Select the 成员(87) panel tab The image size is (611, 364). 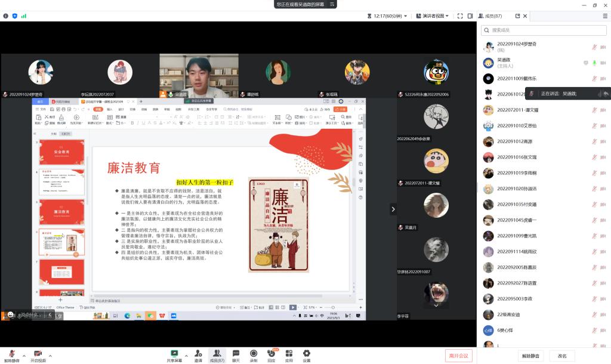[x=490, y=16]
